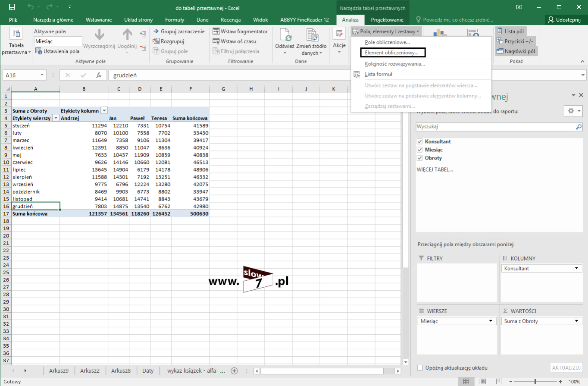Click the insert function fx icon
The image size is (588, 386).
tap(99, 75)
